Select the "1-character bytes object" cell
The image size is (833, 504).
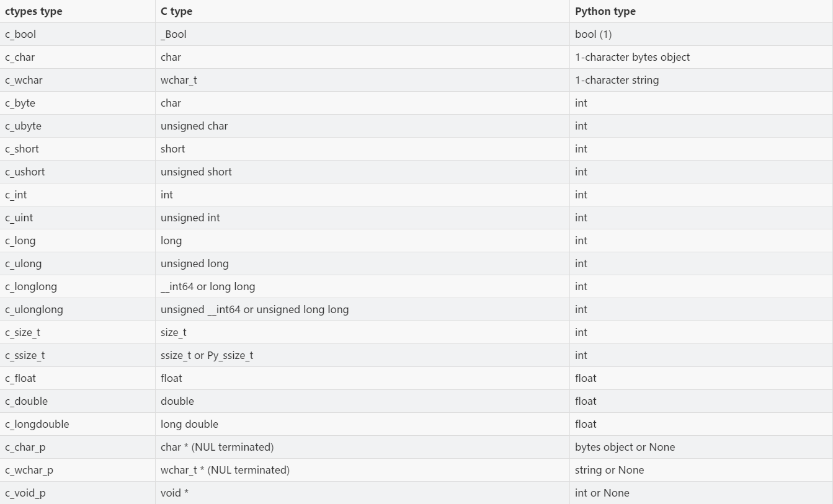point(632,57)
